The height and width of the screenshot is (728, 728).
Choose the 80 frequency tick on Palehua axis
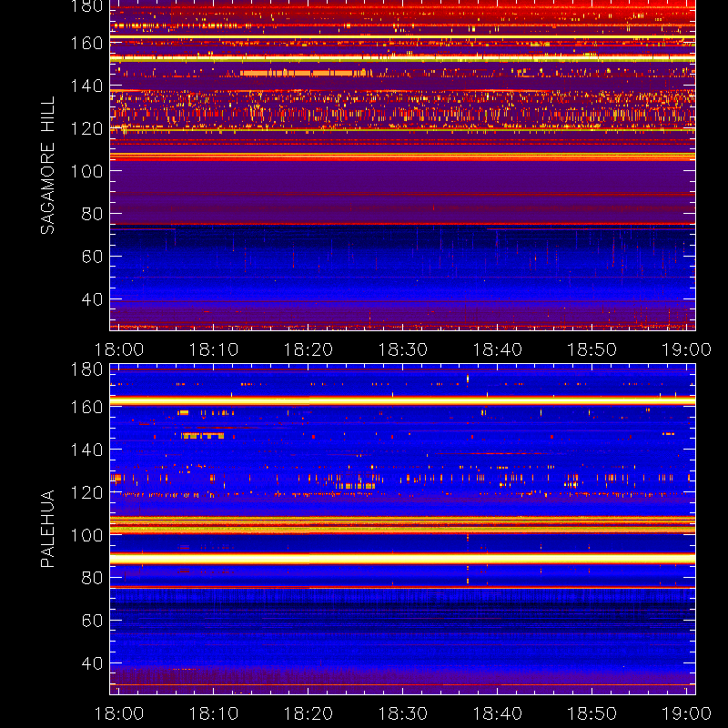click(x=92, y=578)
